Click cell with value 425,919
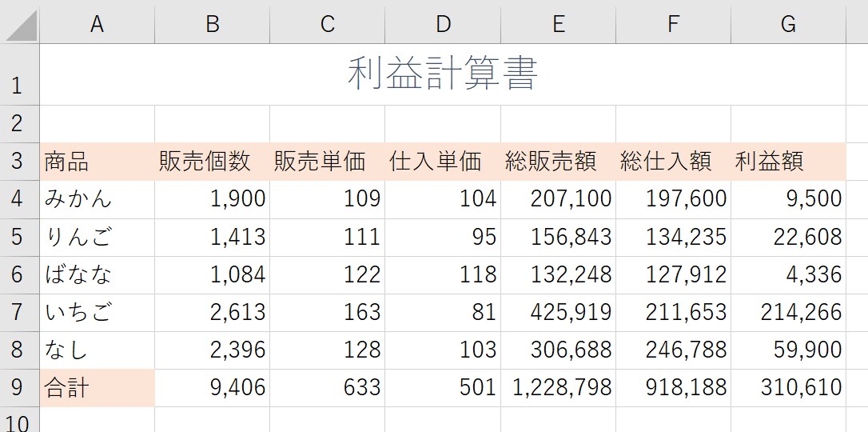 [559, 312]
